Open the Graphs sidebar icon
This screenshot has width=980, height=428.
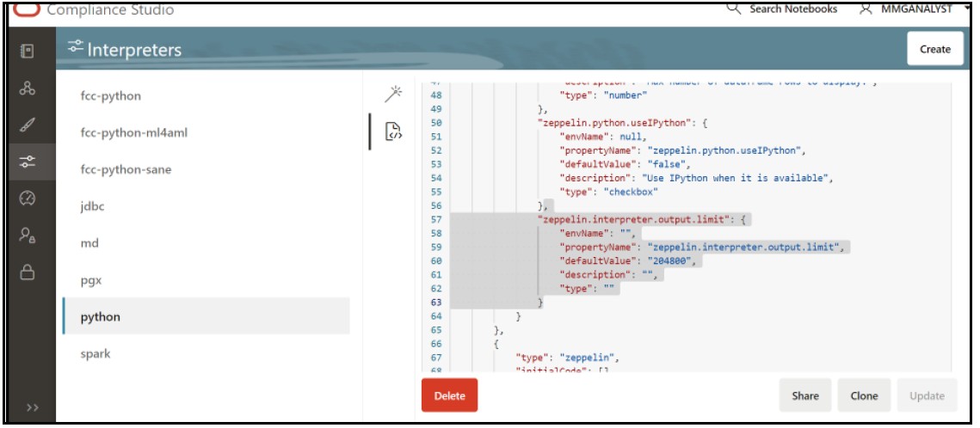pyautogui.click(x=28, y=88)
